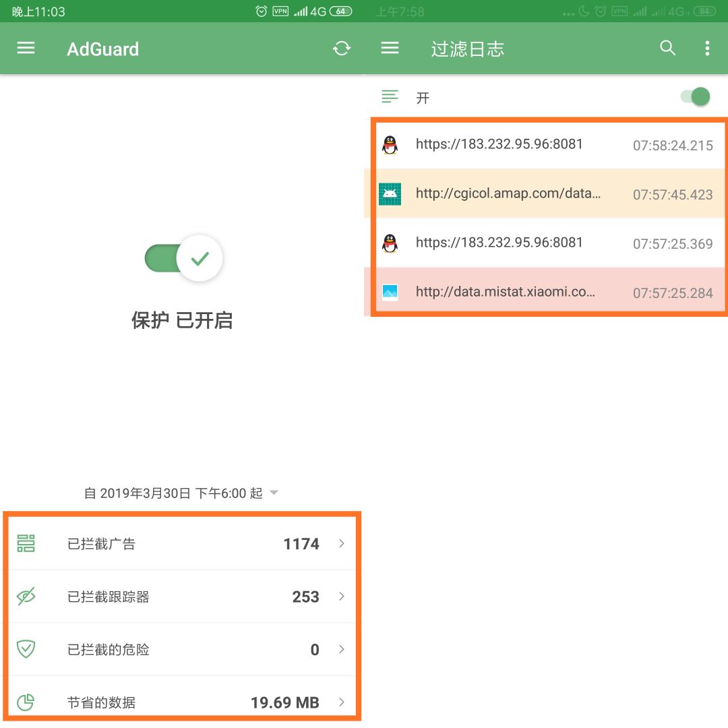Expand blocked trackers row chevron
Viewport: 728px width, 728px height.
(x=342, y=596)
